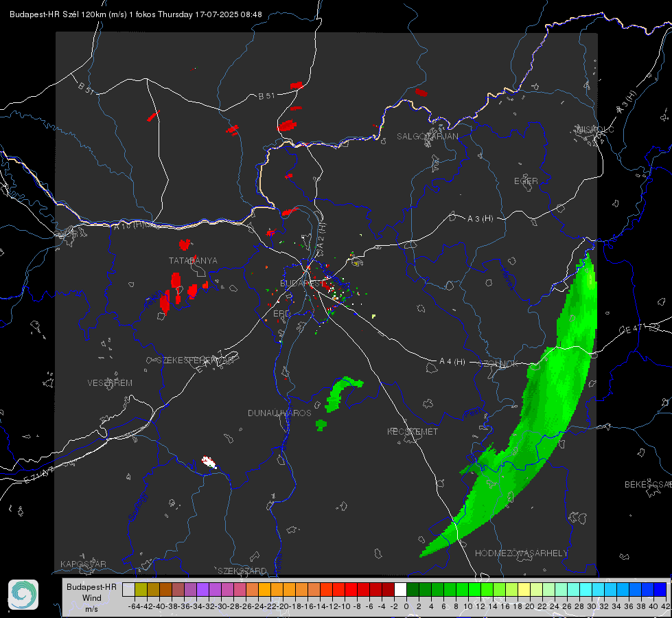Select the MISKOLC city label

coord(596,129)
